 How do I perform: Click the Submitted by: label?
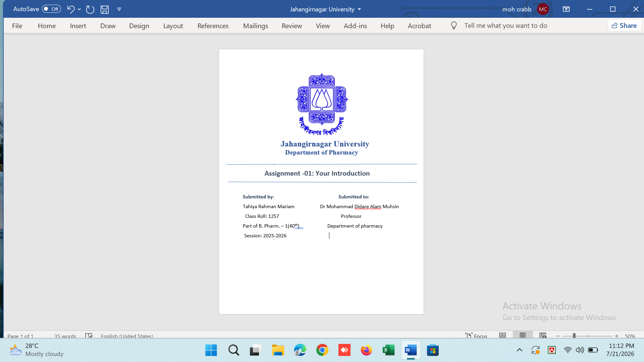(x=258, y=197)
